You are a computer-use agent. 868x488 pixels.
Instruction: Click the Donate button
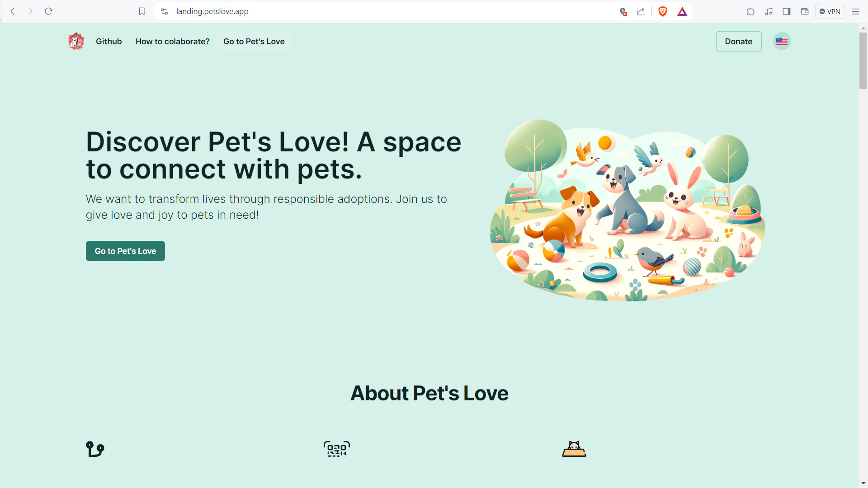coord(739,41)
